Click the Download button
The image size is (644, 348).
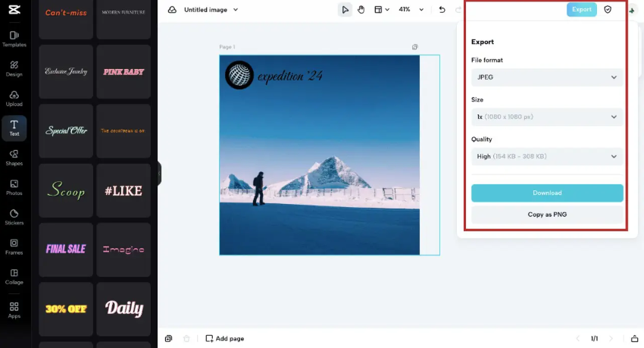pyautogui.click(x=547, y=193)
